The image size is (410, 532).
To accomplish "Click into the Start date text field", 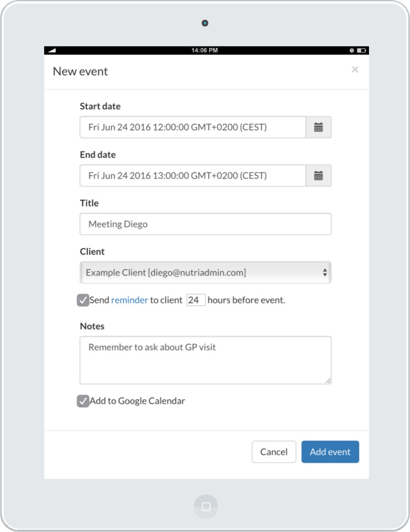I will coord(193,127).
